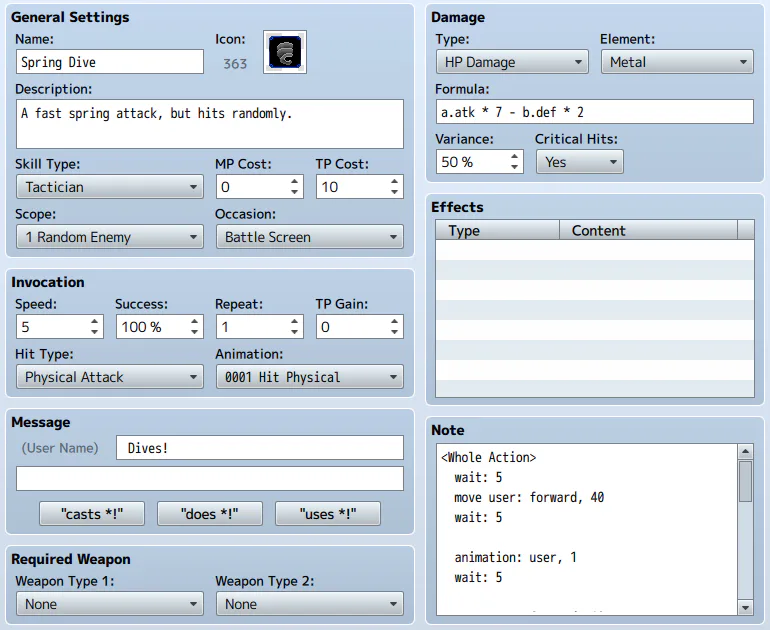Select the first empty row in Effects list
This screenshot has height=630, width=770.
click(595, 249)
